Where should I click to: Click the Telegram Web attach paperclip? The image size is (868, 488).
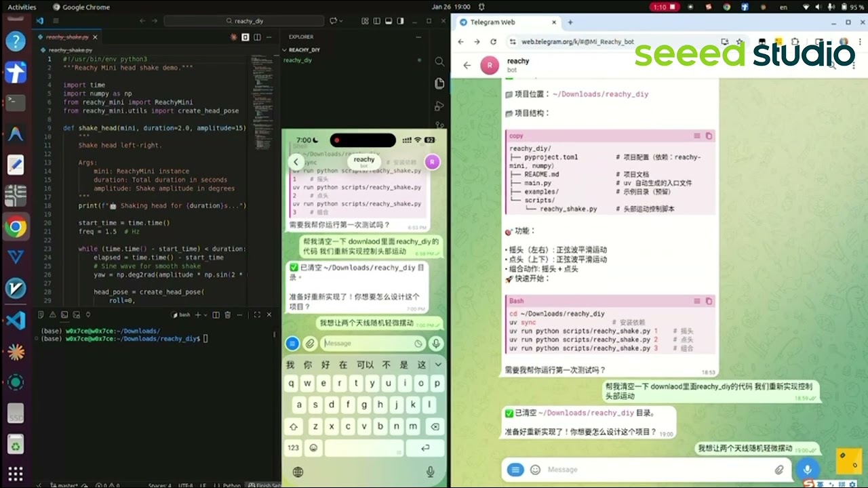tap(780, 470)
